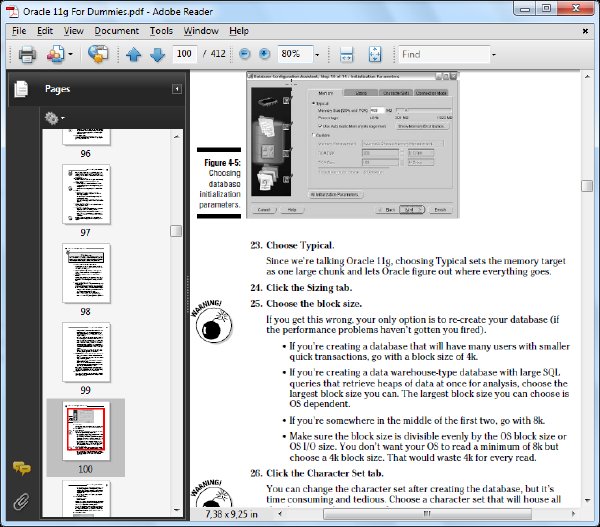
Task: Open the Pages panel options gear
Action: tap(54, 118)
